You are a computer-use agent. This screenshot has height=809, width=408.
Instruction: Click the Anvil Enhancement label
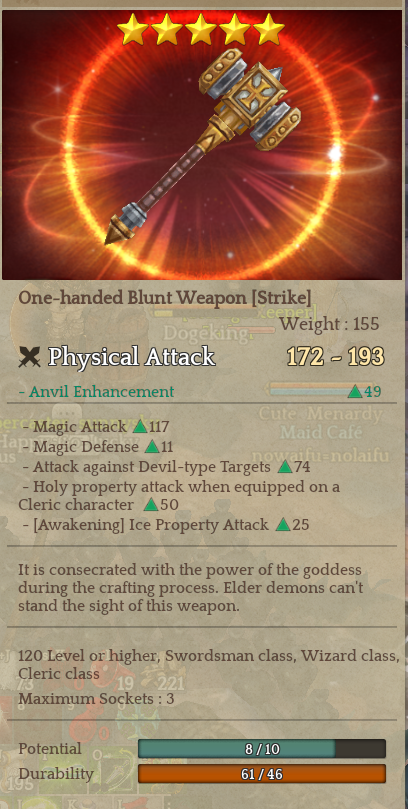tap(96, 392)
